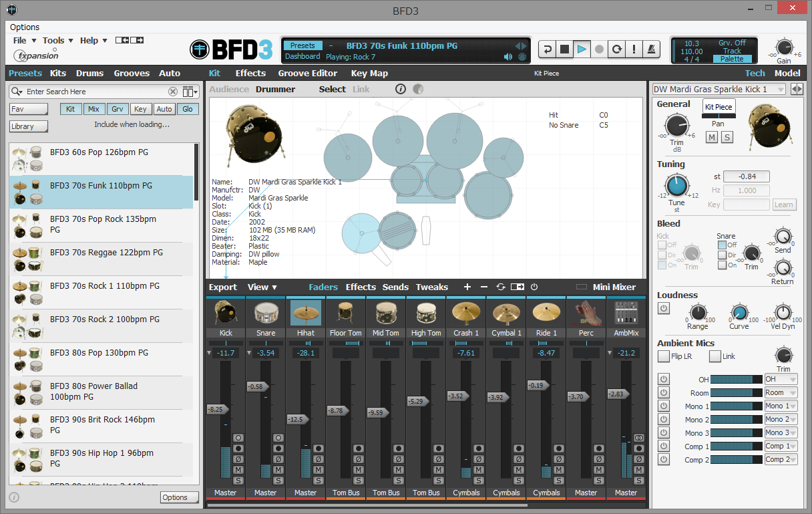Toggle the Mini Mixer checkbox
The height and width of the screenshot is (514, 812).
582,287
